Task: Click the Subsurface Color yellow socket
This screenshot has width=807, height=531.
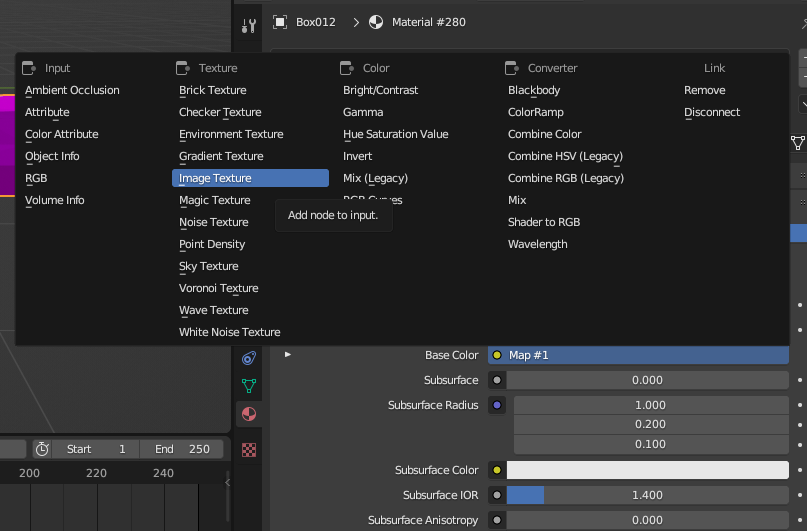Action: [497, 470]
